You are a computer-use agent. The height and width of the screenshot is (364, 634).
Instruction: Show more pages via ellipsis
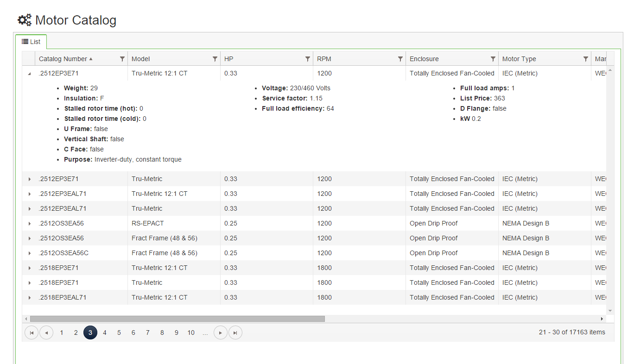pos(205,333)
